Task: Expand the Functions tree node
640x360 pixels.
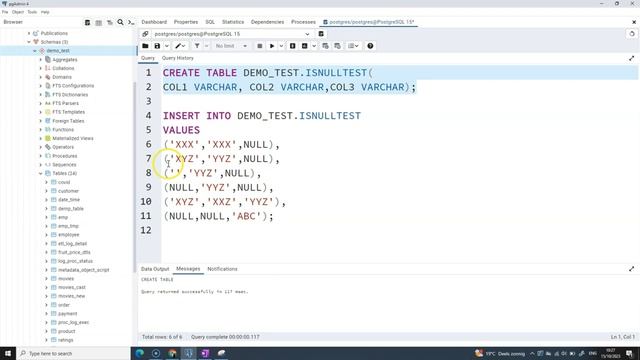Action: (40, 130)
